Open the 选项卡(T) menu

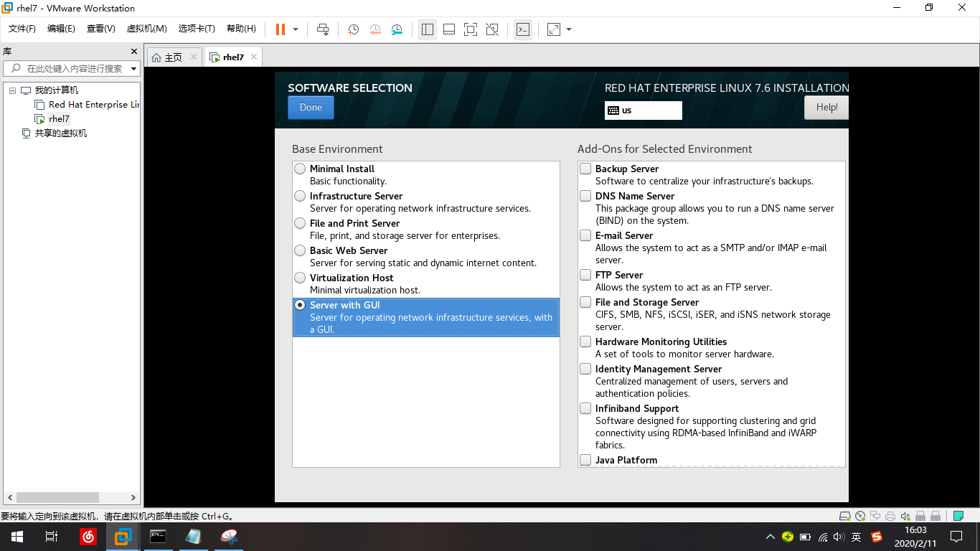(197, 29)
